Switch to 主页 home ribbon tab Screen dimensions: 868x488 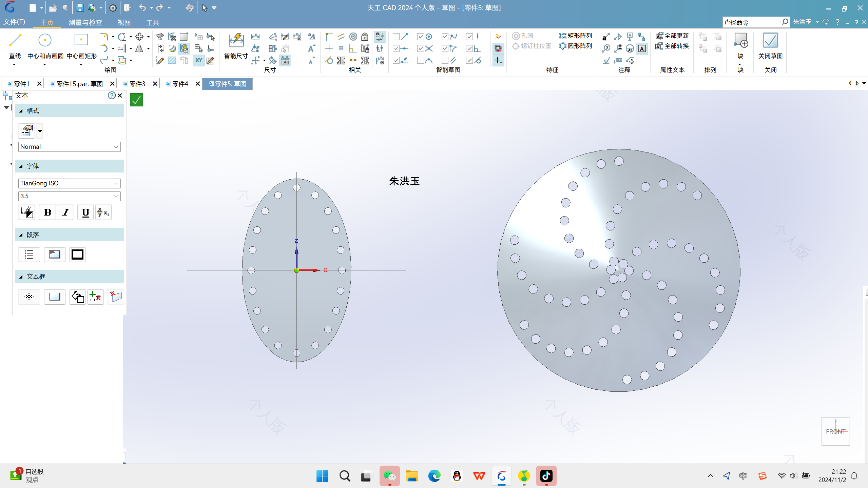click(47, 22)
